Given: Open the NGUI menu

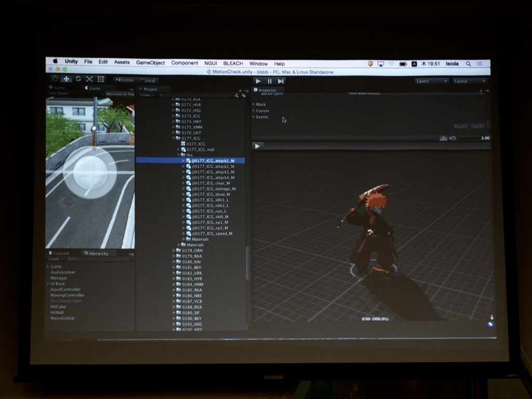Looking at the screenshot, I should tap(210, 63).
